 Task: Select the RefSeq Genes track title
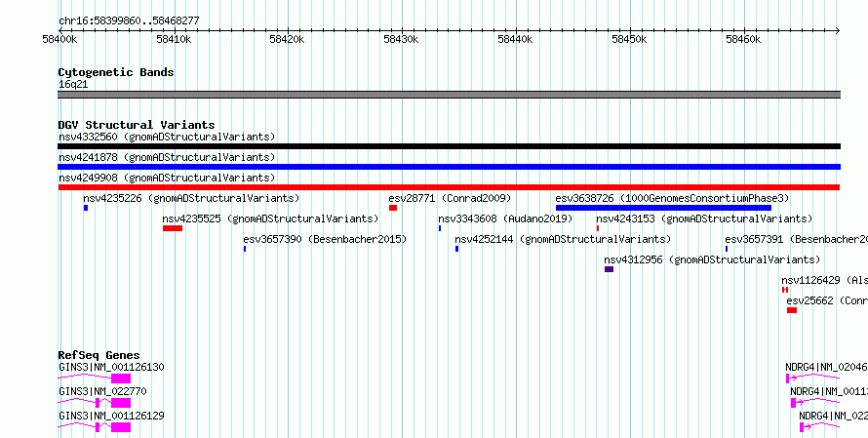(x=99, y=355)
